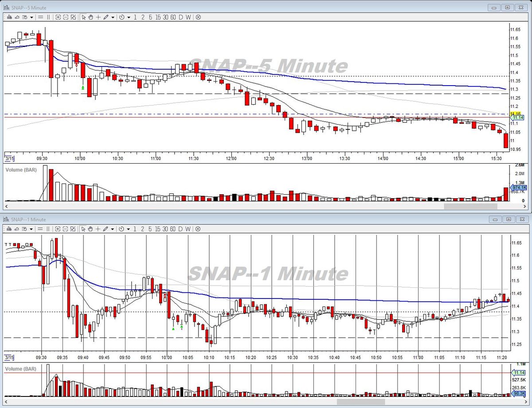
Task: Click horizontal scrollbar thumb in 5 Minute chart
Action: pyautogui.click(x=470, y=206)
